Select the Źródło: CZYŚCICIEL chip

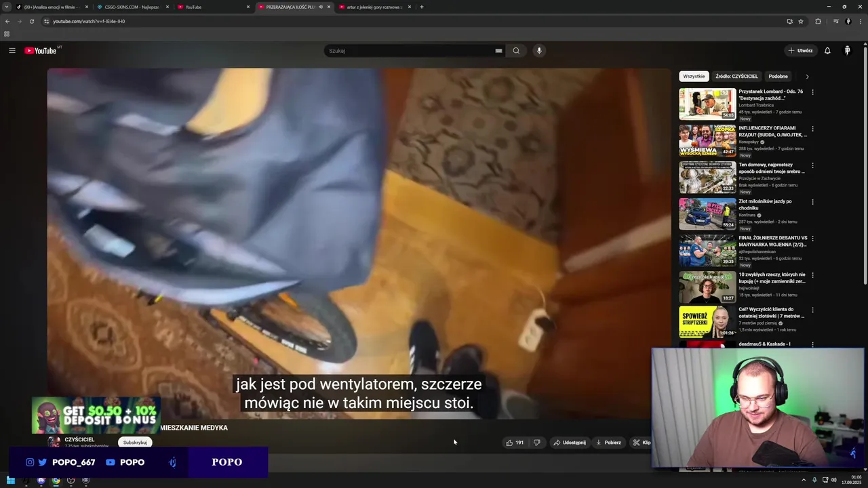(736, 77)
